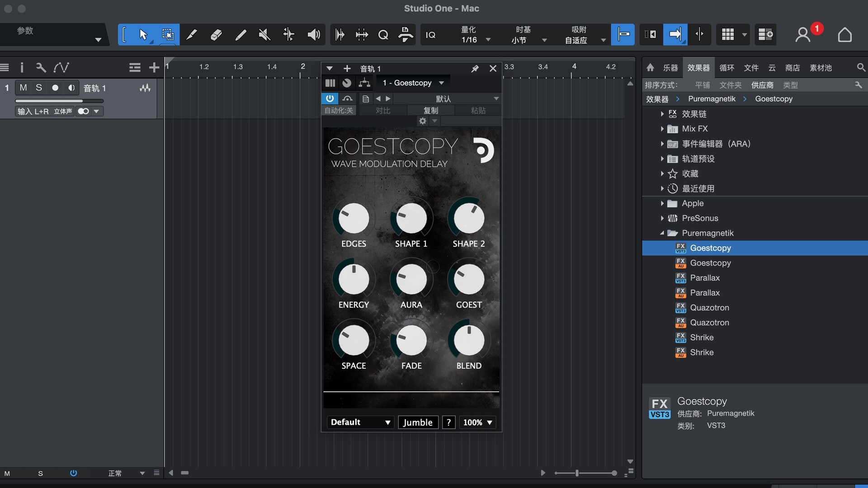Click the add-channel panel icon in the toolbar
Screen dimensions: 868x488
[765, 35]
